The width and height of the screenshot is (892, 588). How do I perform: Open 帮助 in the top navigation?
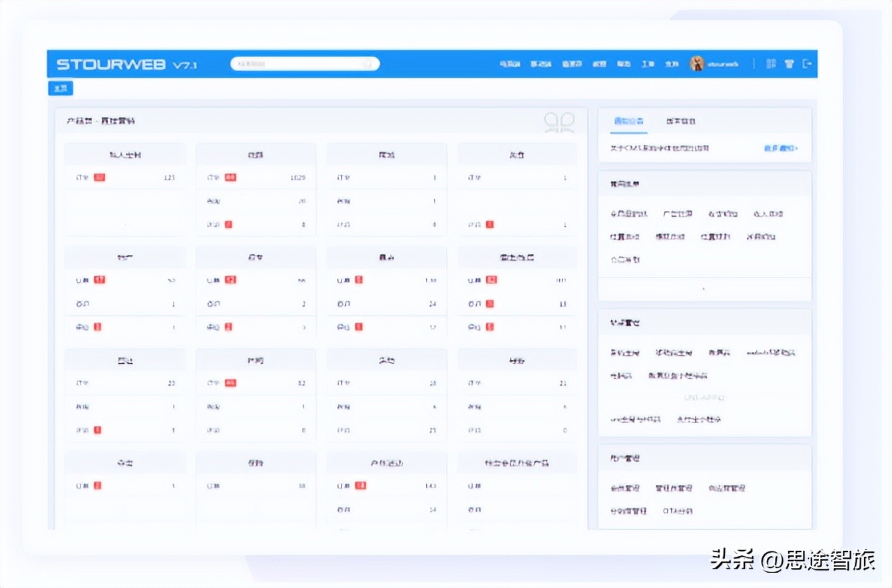click(x=624, y=65)
